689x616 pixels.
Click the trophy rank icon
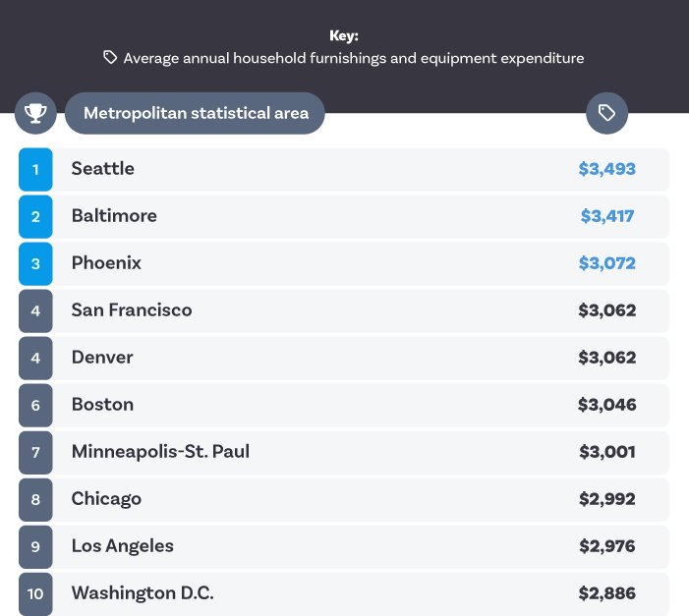[x=35, y=113]
